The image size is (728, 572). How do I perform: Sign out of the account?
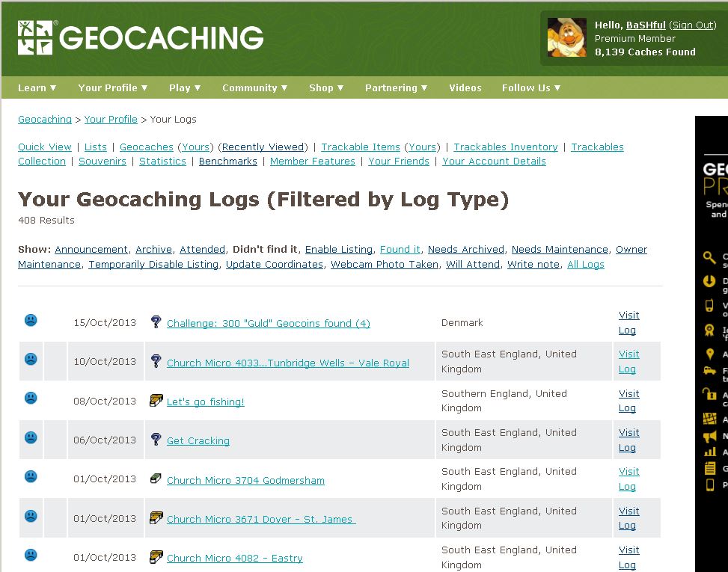point(692,25)
